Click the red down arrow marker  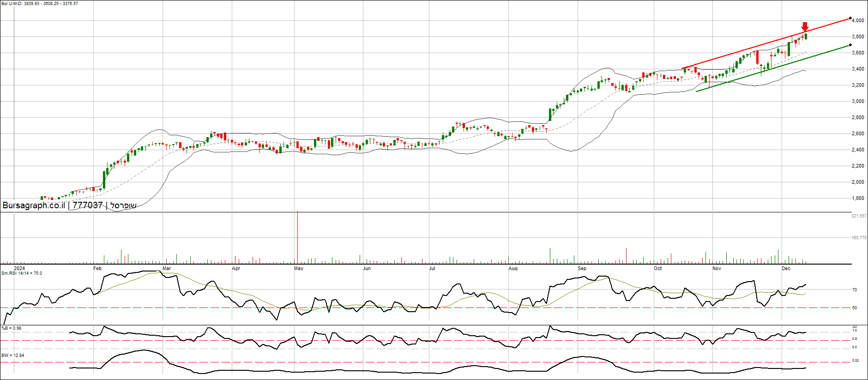point(805,27)
